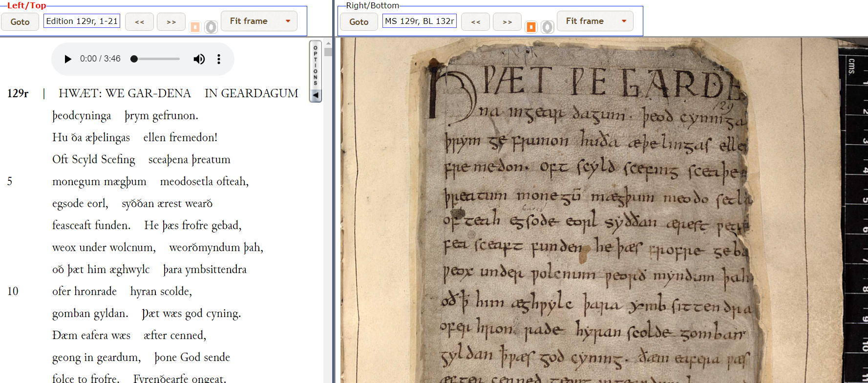The image size is (868, 383).
Task: Go to previous page in Left/Top panel
Action: point(140,22)
